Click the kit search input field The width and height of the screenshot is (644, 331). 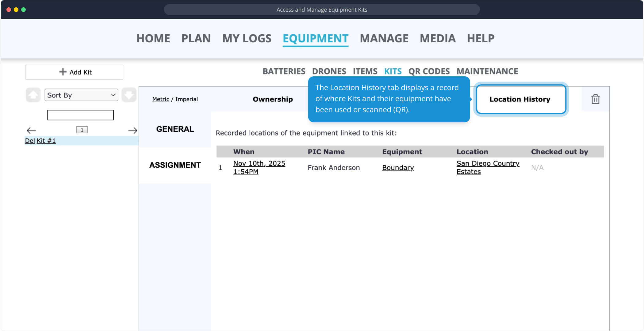[x=80, y=115]
